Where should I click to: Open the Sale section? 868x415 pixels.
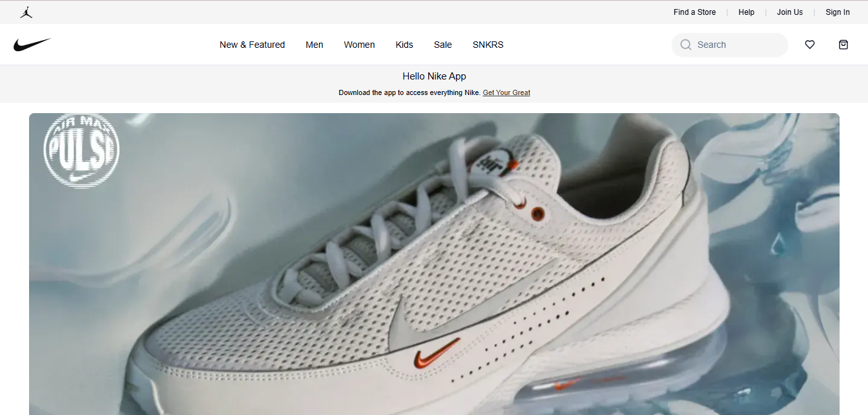[x=442, y=45]
